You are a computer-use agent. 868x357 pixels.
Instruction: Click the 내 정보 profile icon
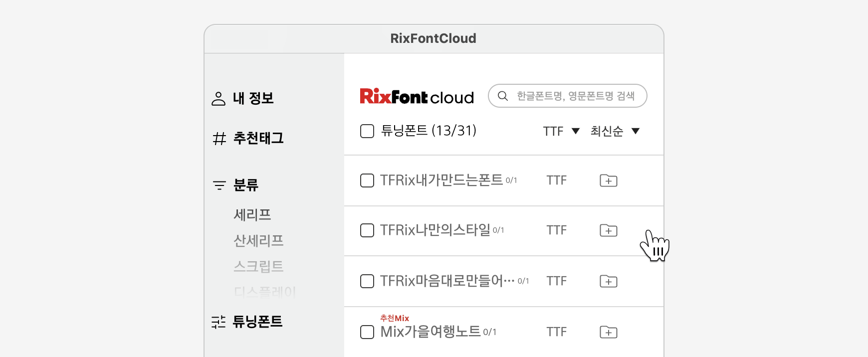coord(218,99)
